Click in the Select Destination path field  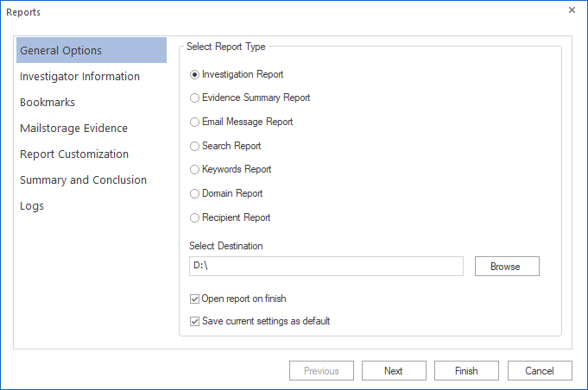[x=325, y=267]
